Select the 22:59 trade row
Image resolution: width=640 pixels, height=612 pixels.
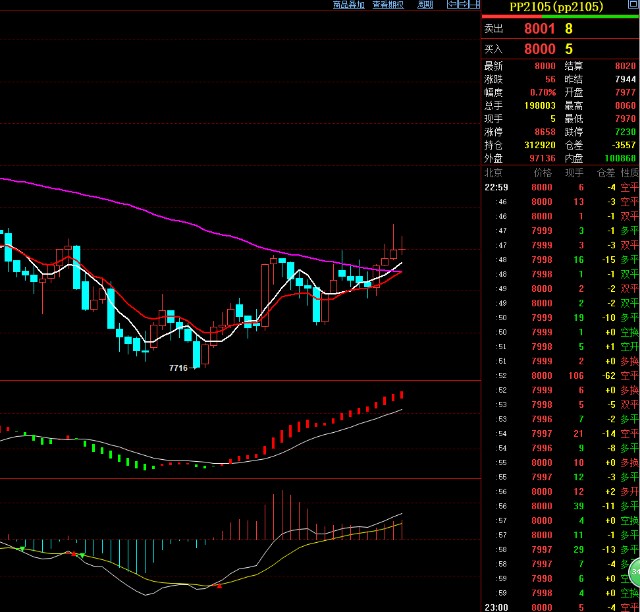pyautogui.click(x=560, y=186)
